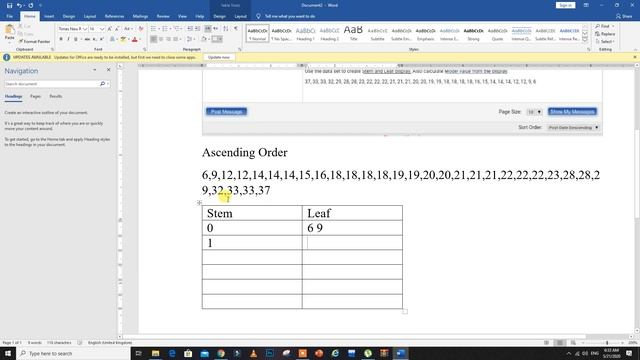This screenshot has height=360, width=640.
Task: Activate the Format Painter tool
Action: tap(34, 42)
